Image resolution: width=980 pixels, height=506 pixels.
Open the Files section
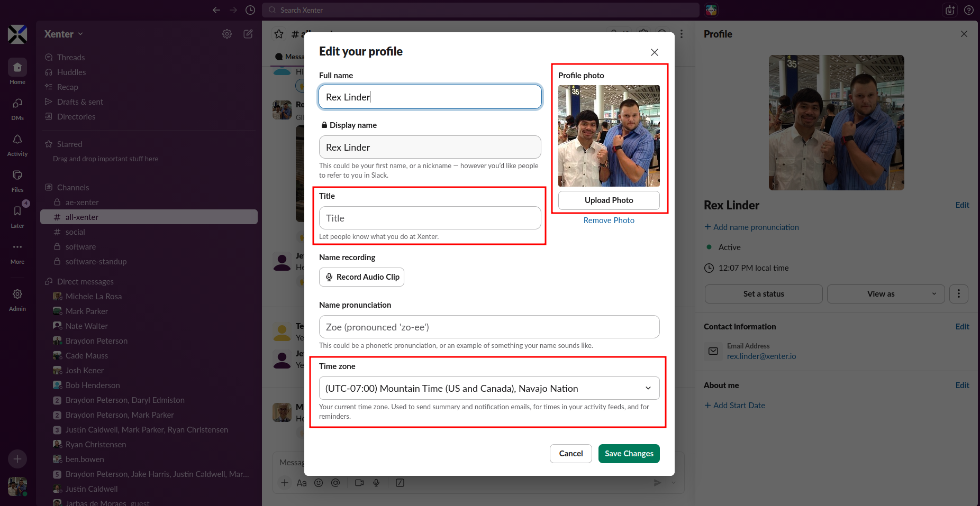17,176
